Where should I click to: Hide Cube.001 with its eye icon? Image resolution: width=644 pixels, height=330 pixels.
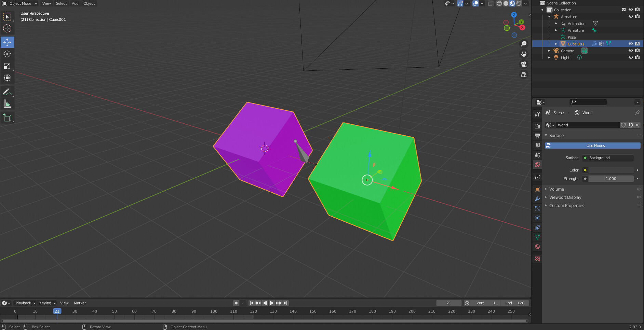(x=631, y=44)
